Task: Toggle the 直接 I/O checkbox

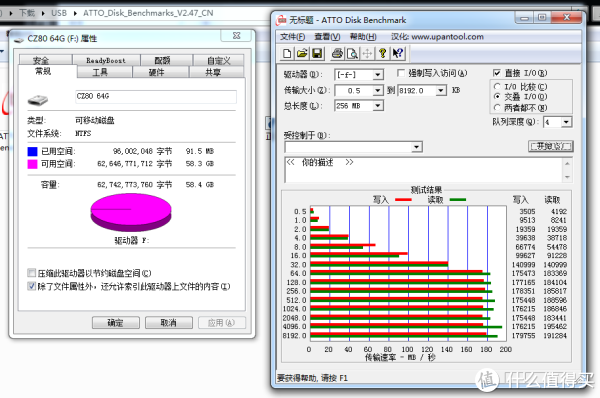Action: coord(497,73)
